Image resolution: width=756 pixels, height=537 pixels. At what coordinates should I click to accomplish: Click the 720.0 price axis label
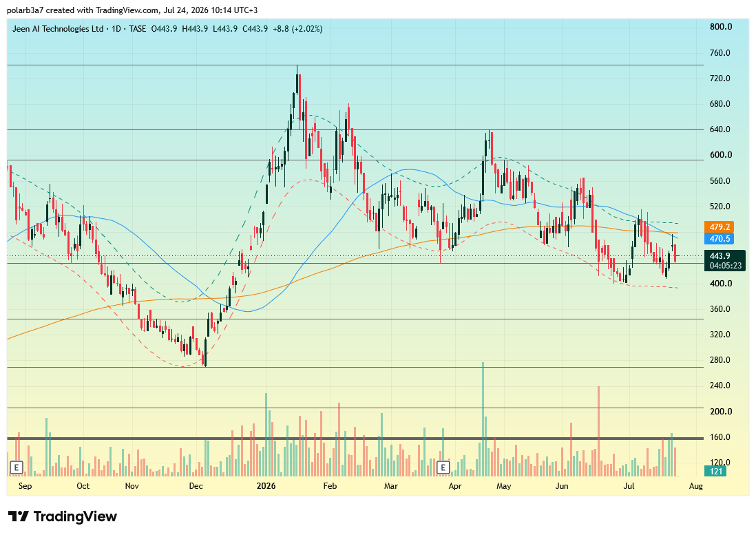point(721,78)
